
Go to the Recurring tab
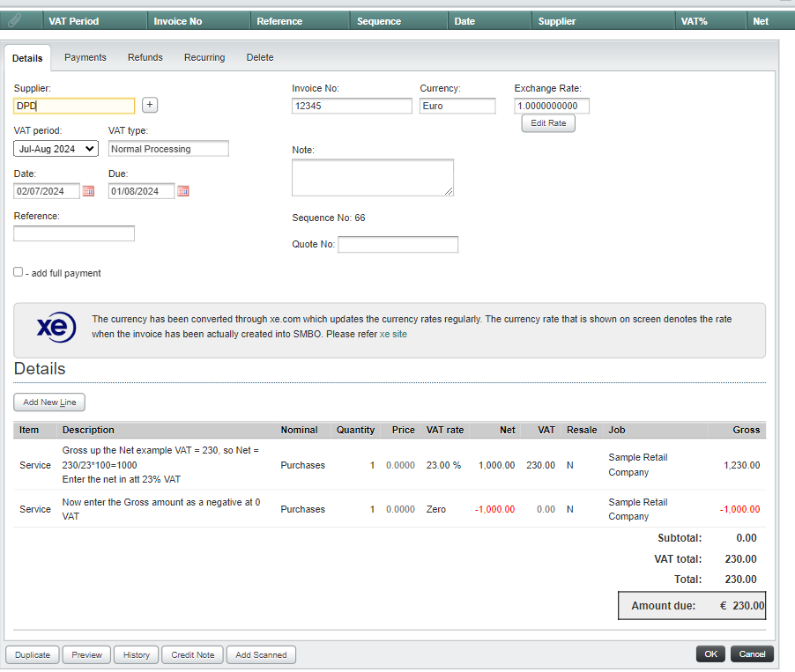(x=204, y=57)
